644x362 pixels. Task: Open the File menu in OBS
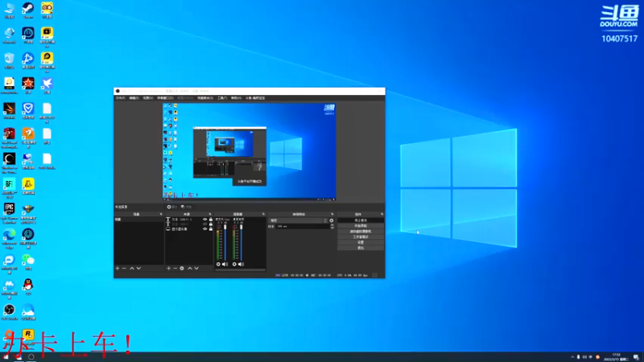120,98
